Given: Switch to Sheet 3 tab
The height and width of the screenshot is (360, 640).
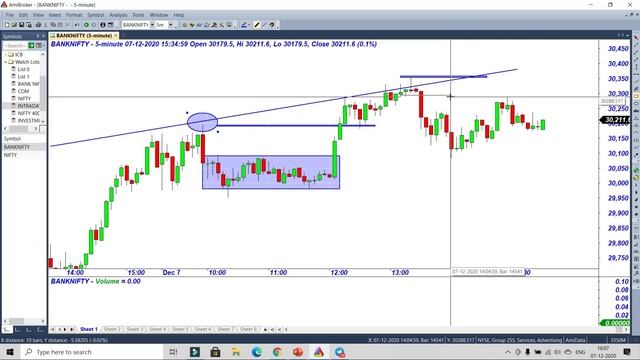Looking at the screenshot, I should coord(135,329).
